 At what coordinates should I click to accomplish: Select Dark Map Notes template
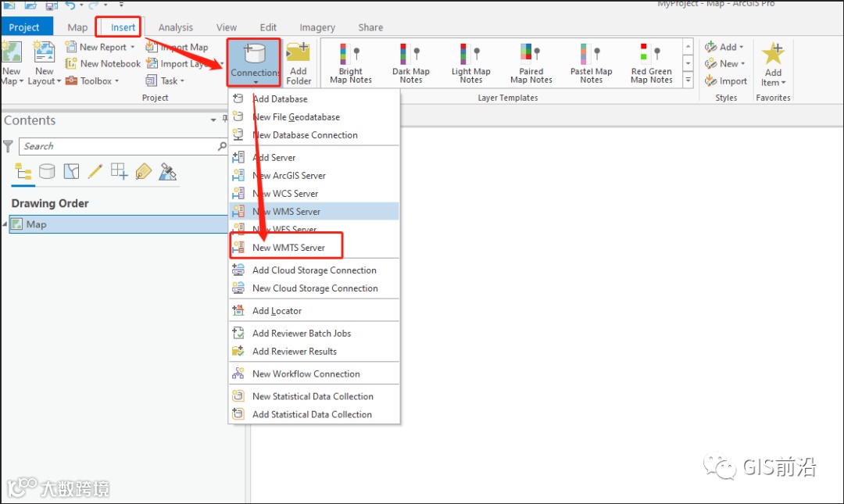411,63
